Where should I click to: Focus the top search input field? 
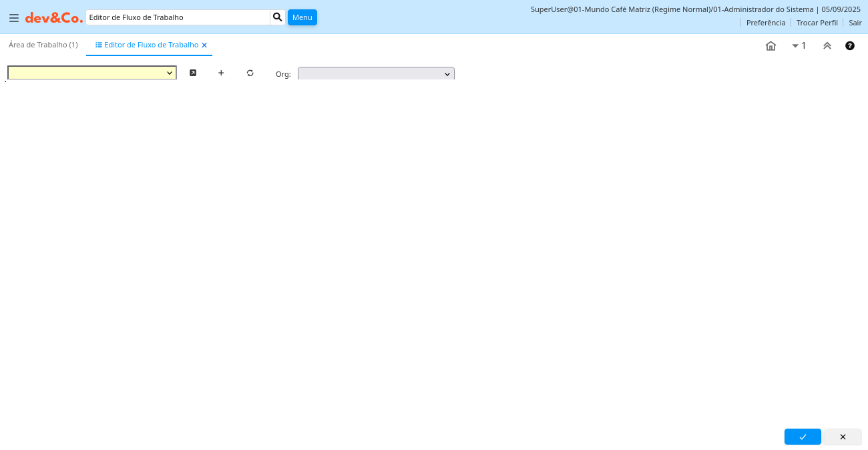tap(178, 17)
